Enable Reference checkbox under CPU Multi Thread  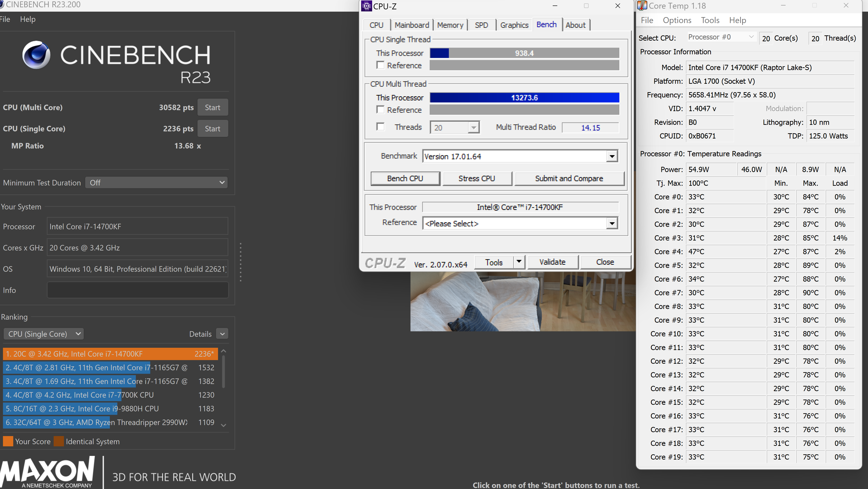pos(380,110)
